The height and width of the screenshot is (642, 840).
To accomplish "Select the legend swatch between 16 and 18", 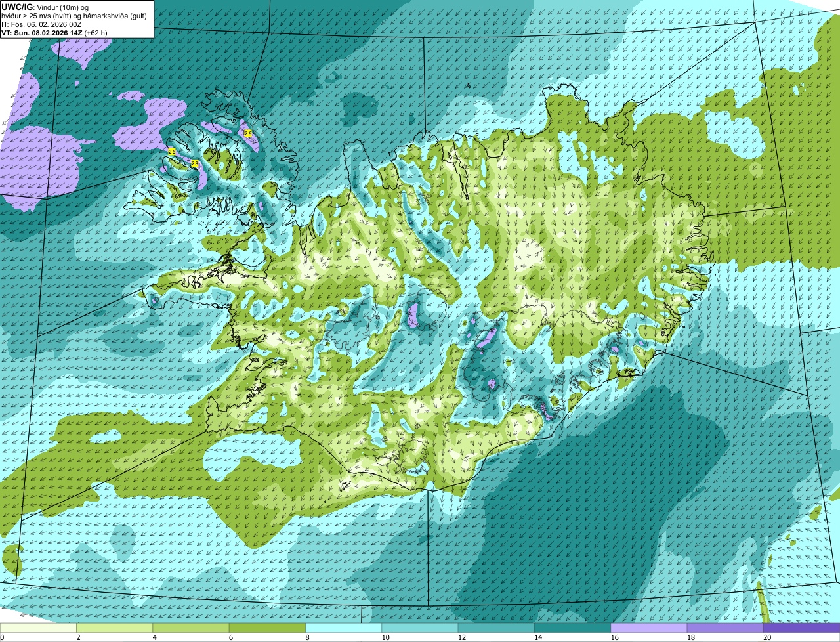I will (649, 628).
